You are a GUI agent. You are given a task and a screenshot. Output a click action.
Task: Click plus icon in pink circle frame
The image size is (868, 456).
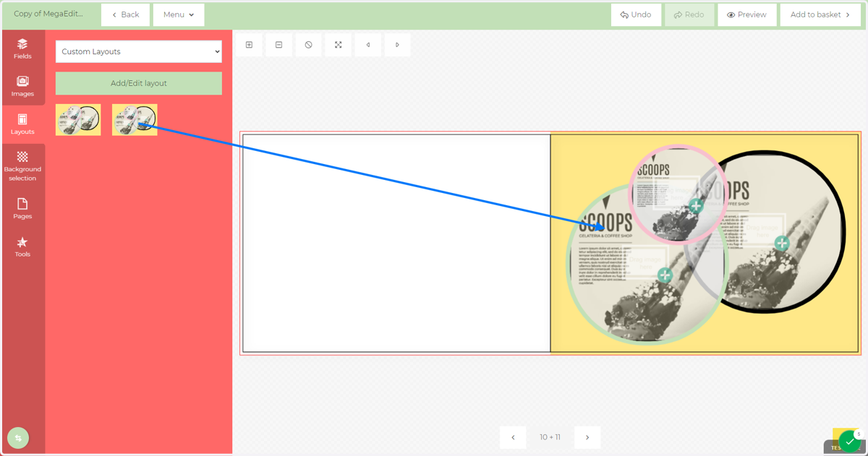tap(696, 206)
